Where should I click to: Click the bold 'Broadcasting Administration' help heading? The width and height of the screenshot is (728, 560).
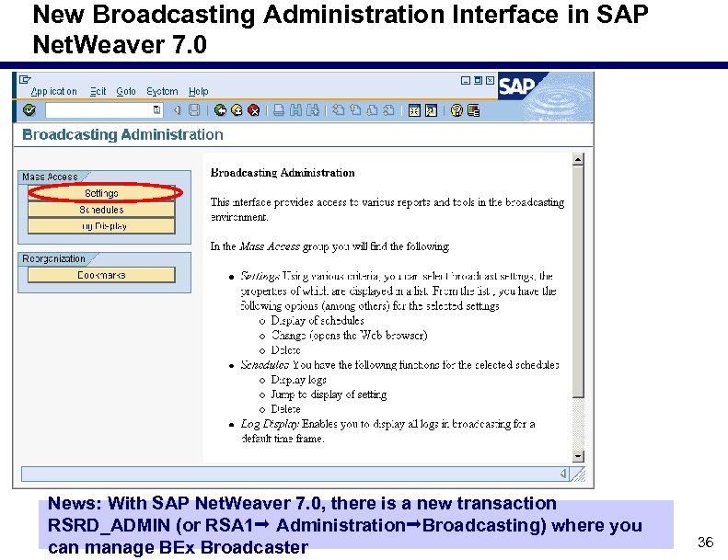pyautogui.click(x=283, y=173)
